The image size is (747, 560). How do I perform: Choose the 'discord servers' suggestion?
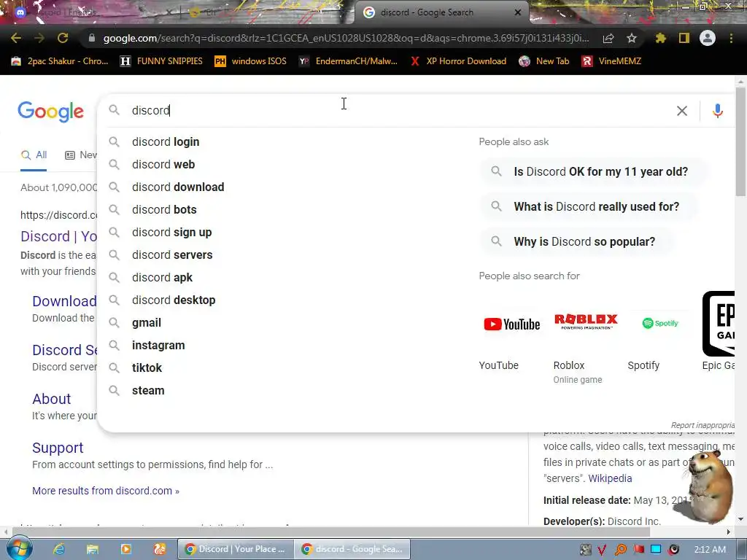(172, 254)
